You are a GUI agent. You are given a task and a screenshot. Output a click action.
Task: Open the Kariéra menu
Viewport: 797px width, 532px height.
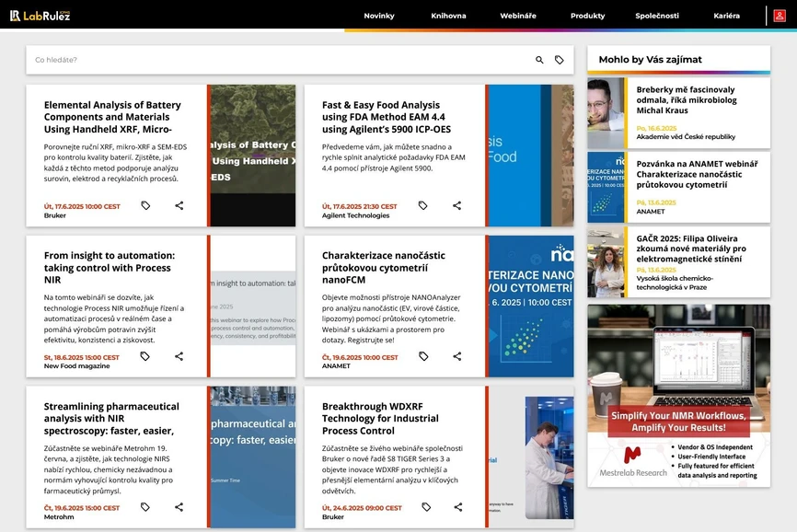point(726,16)
